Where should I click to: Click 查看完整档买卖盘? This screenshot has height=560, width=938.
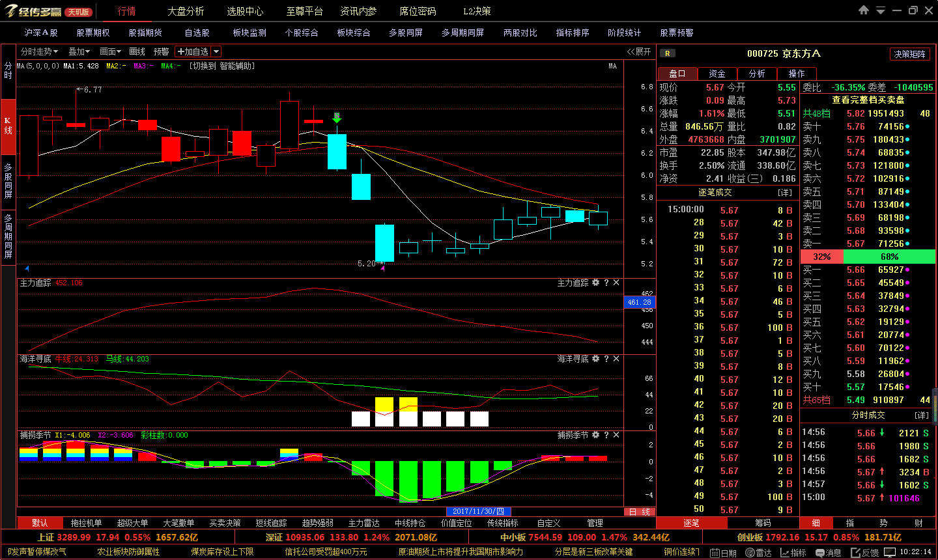868,100
